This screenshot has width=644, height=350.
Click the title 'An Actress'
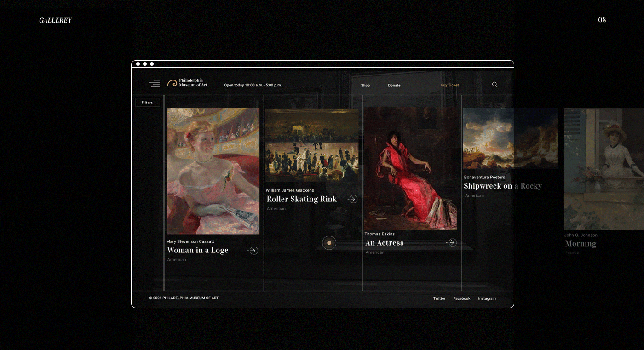(385, 243)
